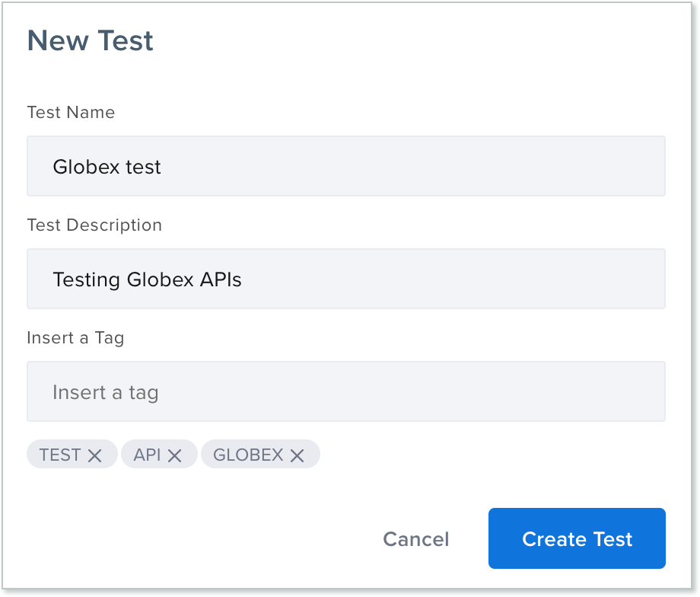700x597 pixels.
Task: Click Create Test
Action: 576,538
